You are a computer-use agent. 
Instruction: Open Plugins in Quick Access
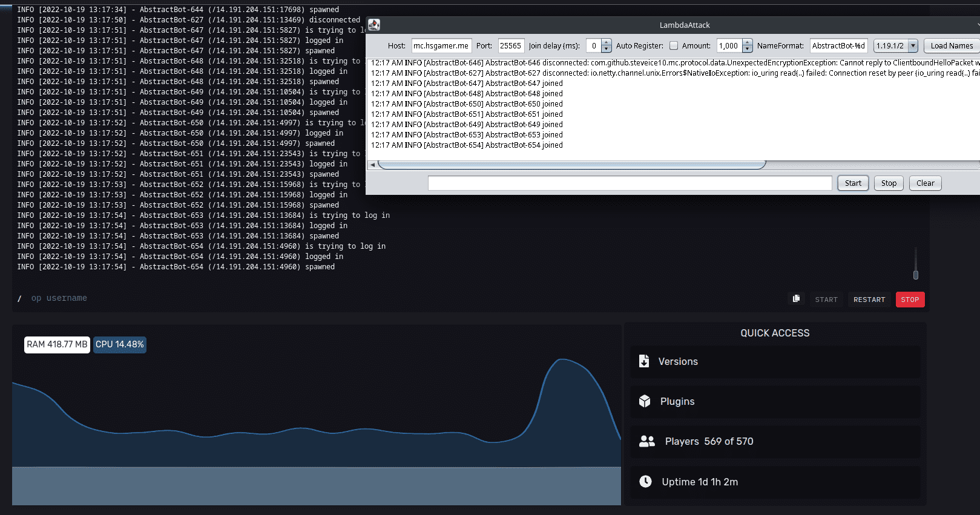pyautogui.click(x=775, y=402)
